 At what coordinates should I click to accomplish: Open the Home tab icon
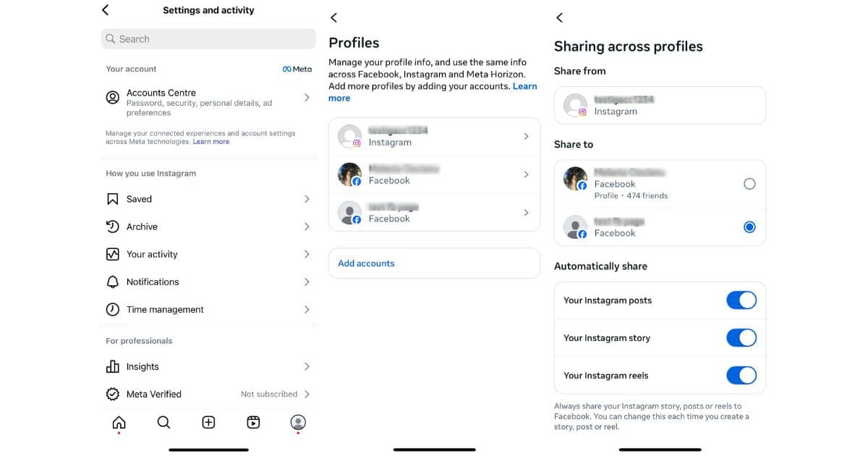[x=119, y=423]
